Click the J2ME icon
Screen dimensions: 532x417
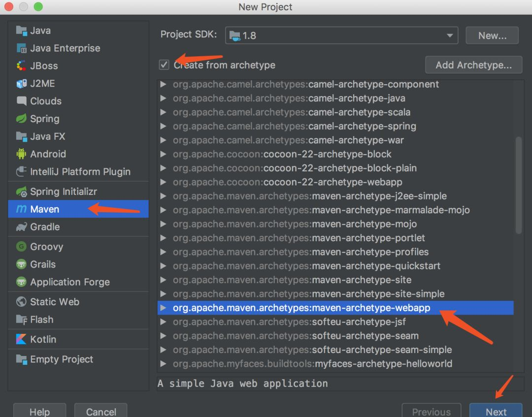coord(21,83)
